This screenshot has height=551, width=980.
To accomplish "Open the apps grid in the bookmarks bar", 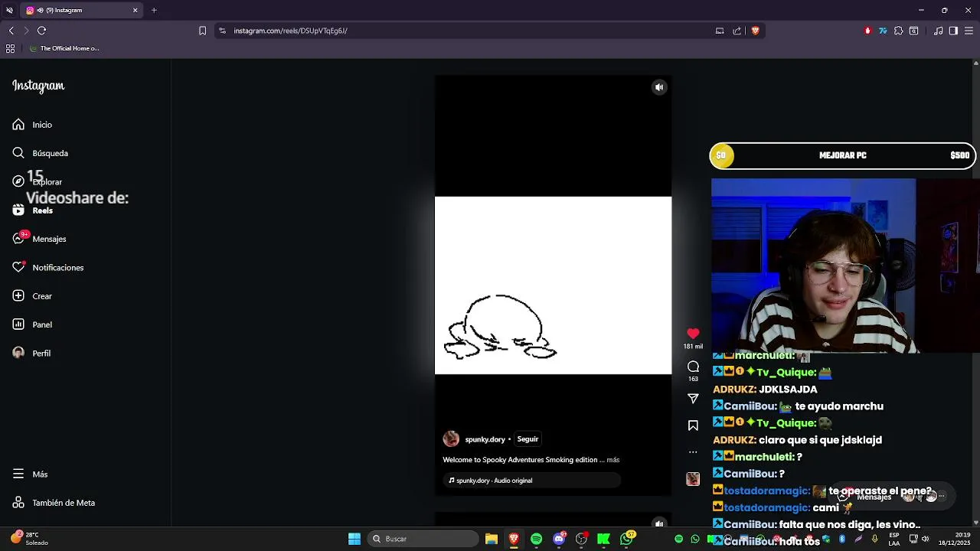I will click(10, 48).
